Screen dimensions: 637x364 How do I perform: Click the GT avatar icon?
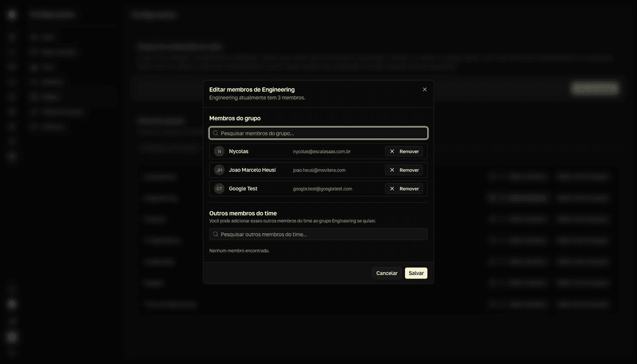219,188
